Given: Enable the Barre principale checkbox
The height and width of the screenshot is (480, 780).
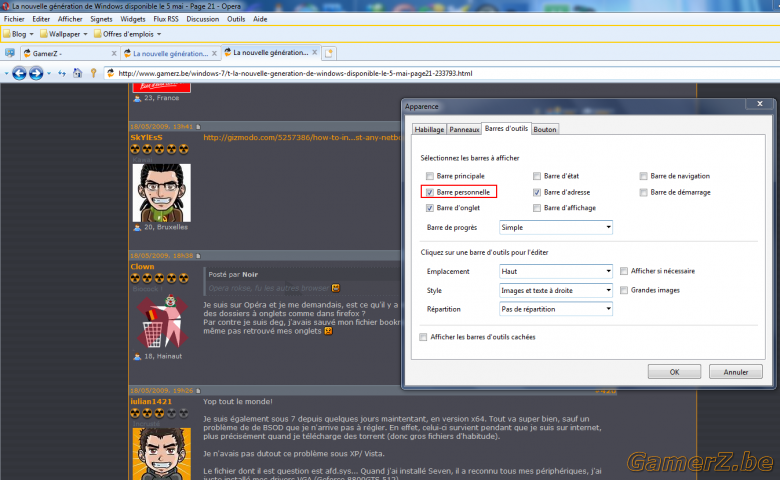Looking at the screenshot, I should pos(430,176).
